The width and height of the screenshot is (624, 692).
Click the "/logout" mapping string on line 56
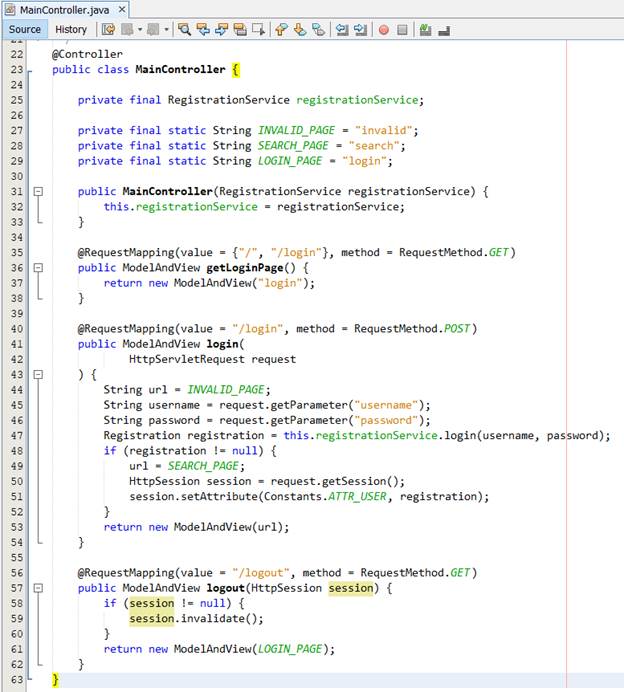261,573
